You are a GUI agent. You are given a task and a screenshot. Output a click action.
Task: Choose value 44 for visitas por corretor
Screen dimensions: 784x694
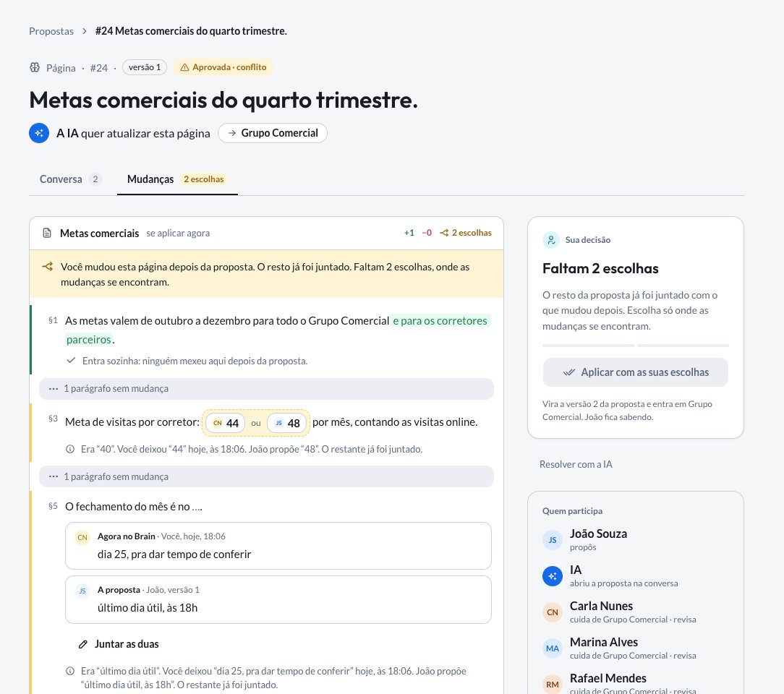(x=226, y=423)
